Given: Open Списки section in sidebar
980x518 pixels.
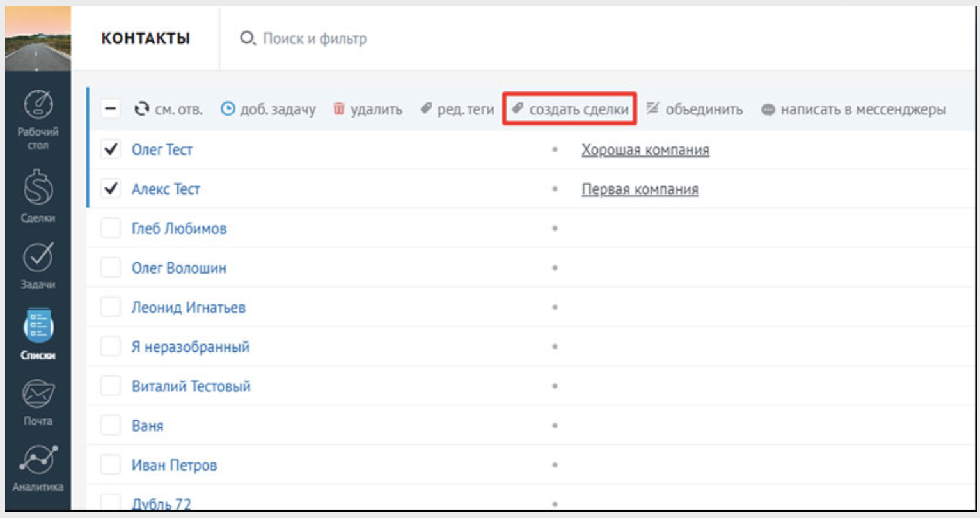Looking at the screenshot, I should tap(38, 334).
